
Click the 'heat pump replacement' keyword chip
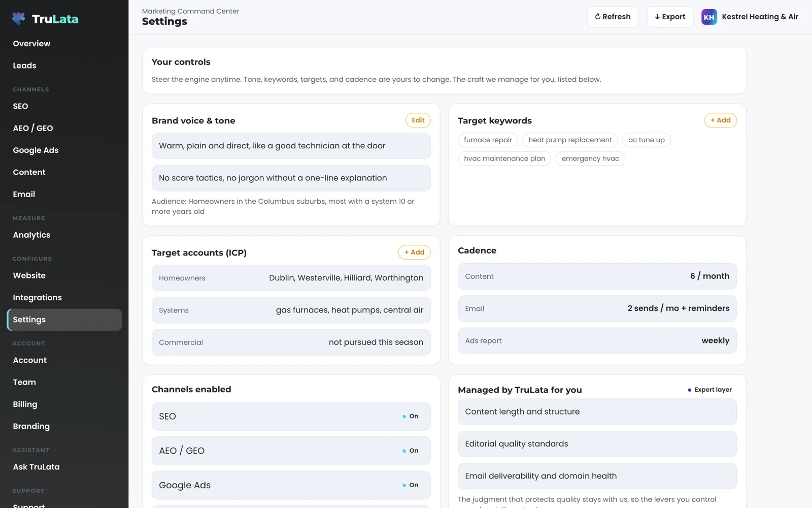click(570, 140)
